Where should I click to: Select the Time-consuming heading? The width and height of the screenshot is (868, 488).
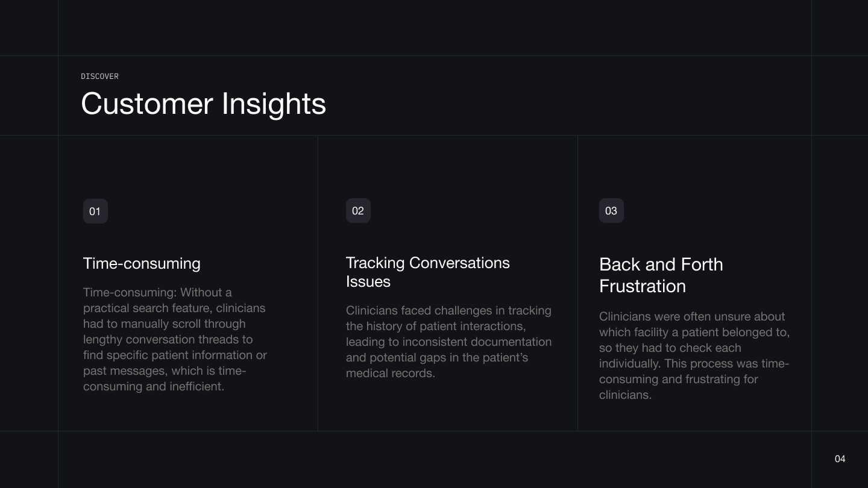coord(142,263)
